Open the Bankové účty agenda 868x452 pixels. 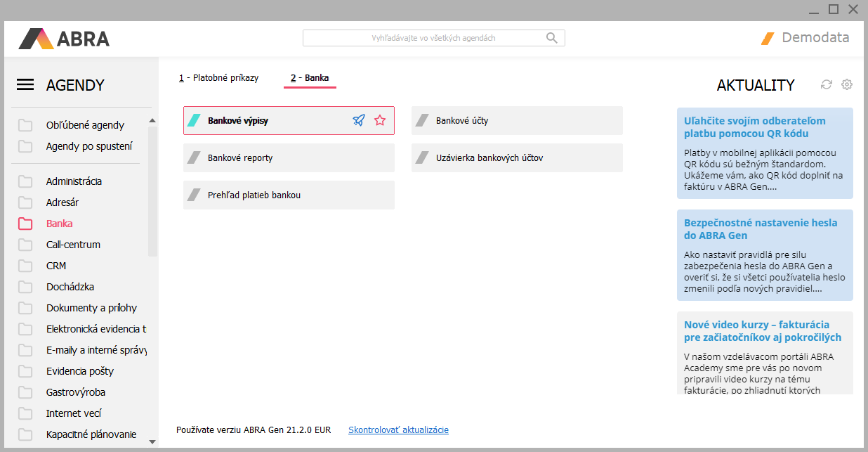click(x=517, y=120)
